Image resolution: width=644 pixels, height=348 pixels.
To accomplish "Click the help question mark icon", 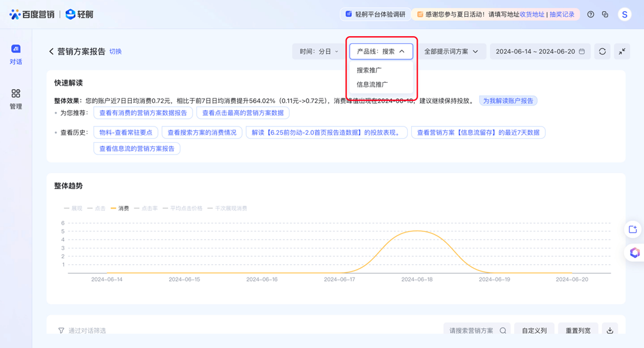I will [x=590, y=15].
